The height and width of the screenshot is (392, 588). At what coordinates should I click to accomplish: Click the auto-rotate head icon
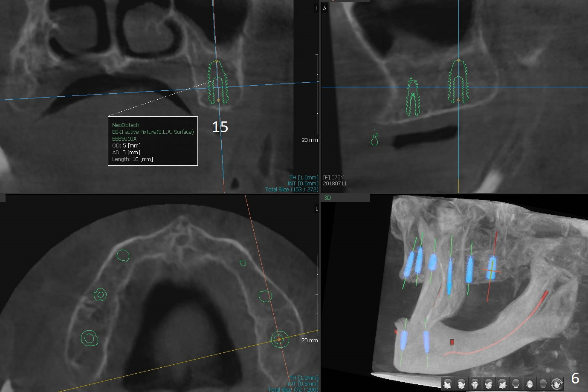tap(557, 384)
